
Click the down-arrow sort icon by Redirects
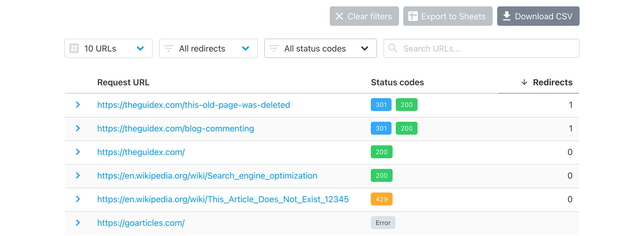click(524, 82)
